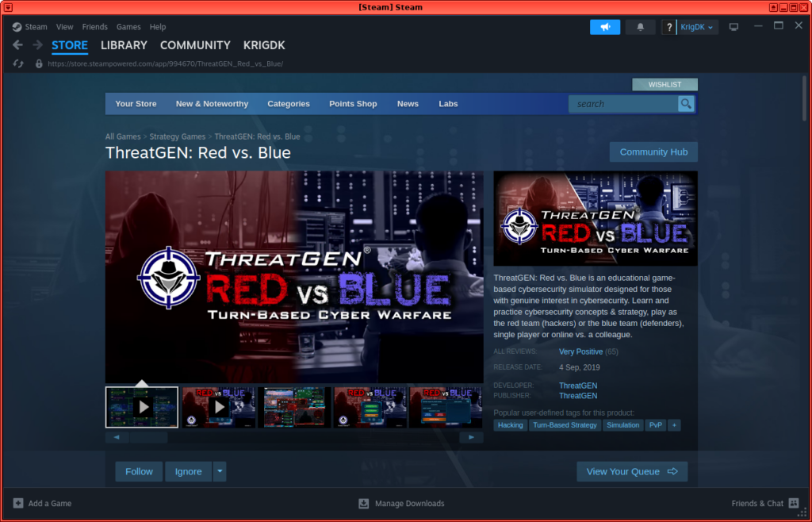Open the Games menu
The width and height of the screenshot is (812, 522).
point(128,27)
